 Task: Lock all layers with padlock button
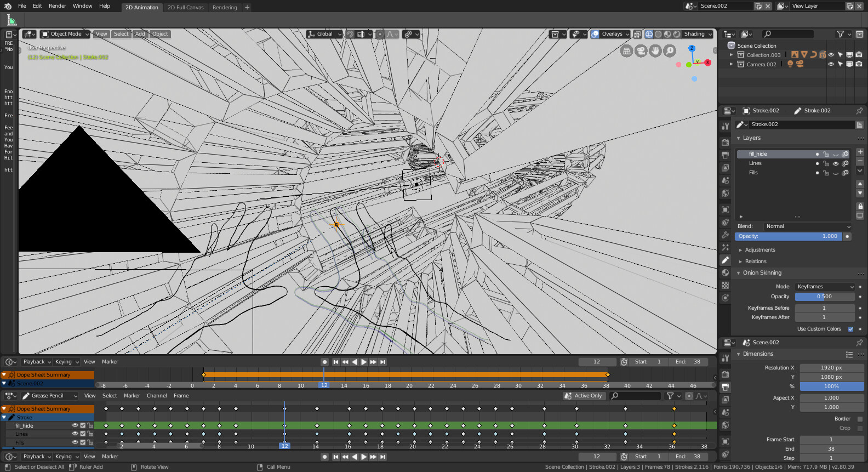click(x=860, y=206)
